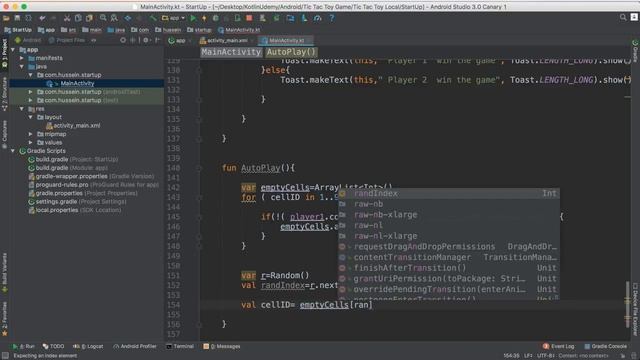640x360 pixels.
Task: Click the Search Everywhere magnifier icon
Action: click(x=623, y=17)
